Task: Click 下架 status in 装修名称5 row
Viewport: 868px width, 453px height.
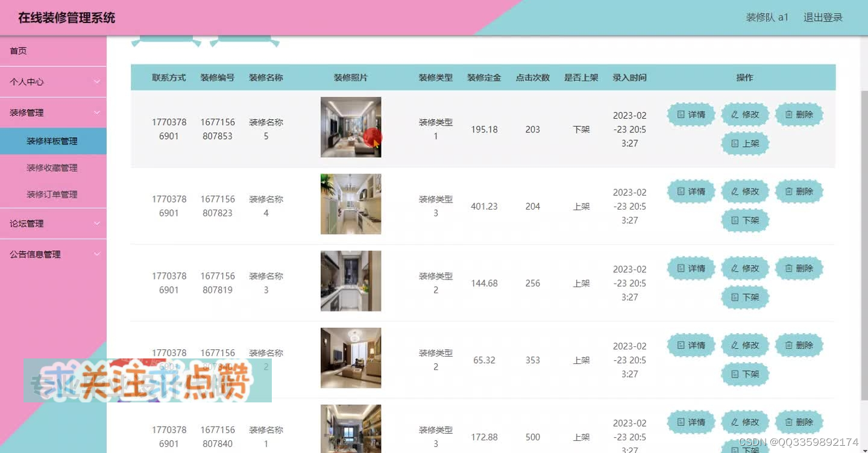Action: pos(581,130)
